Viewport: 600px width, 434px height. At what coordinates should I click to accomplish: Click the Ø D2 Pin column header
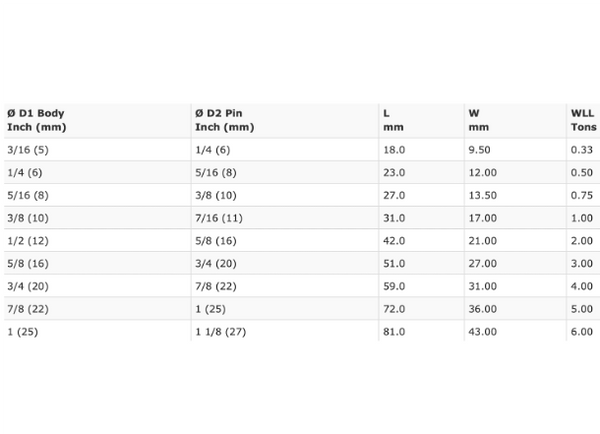coord(225,120)
